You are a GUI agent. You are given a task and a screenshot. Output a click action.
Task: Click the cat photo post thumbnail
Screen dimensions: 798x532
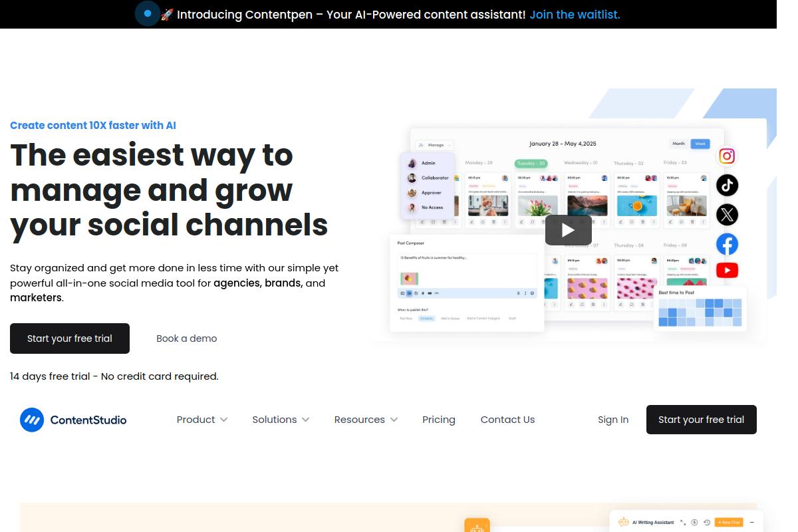click(488, 205)
